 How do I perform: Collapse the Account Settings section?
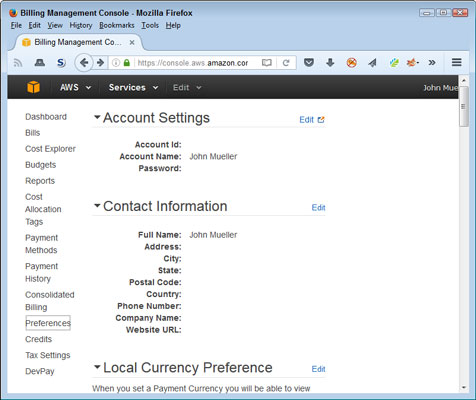tap(97, 117)
